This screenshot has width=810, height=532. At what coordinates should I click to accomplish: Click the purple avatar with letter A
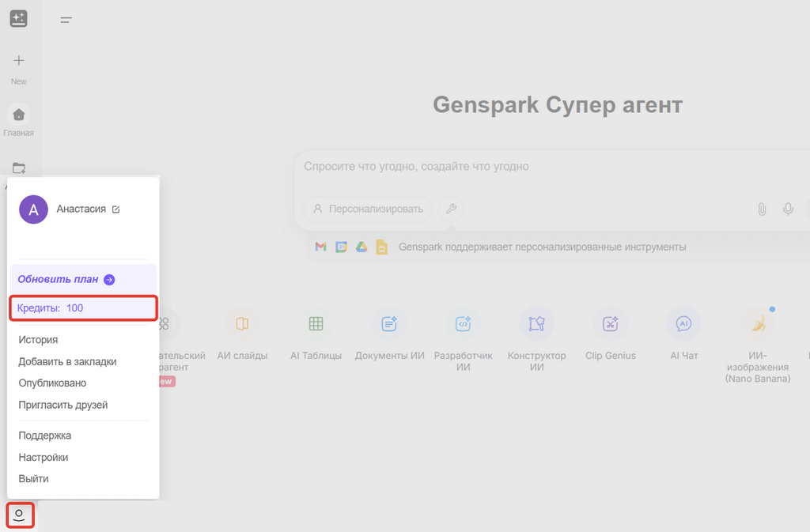click(33, 209)
